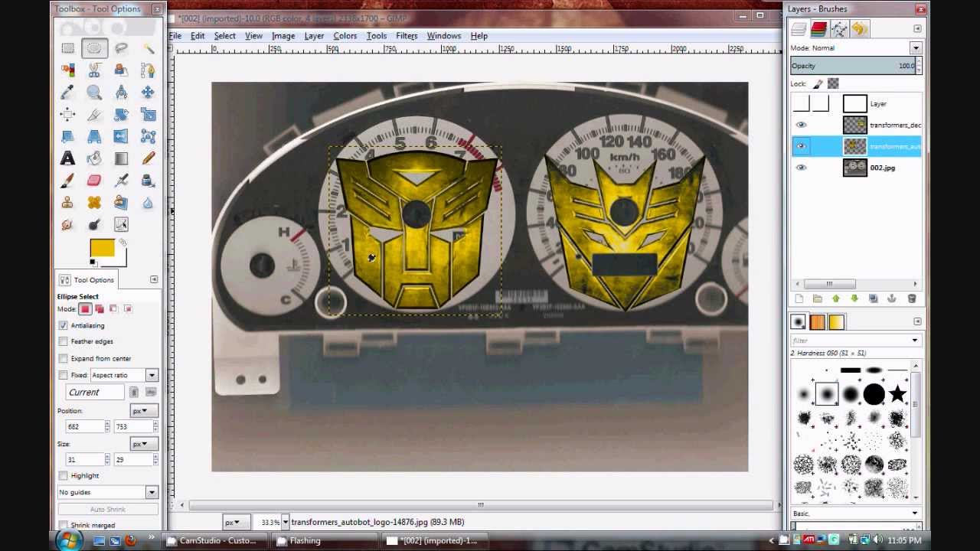Select the Rectangle Select tool
Screen dimensions: 980x551
67,48
